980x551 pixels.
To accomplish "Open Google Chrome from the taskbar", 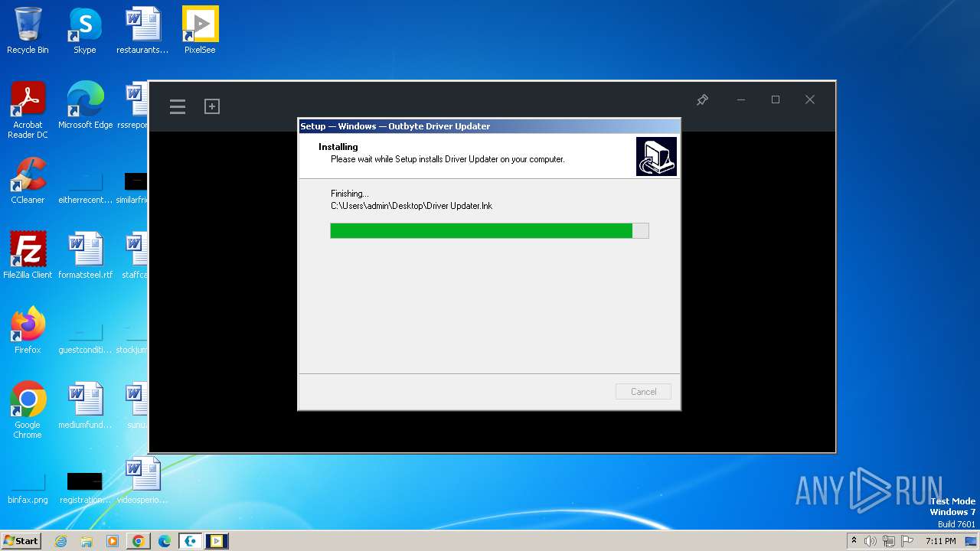I will [x=139, y=541].
